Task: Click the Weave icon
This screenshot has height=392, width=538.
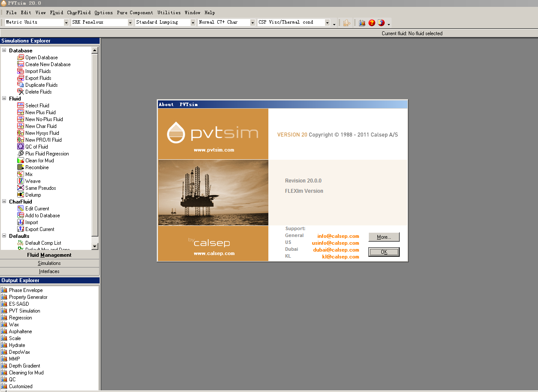Action: point(21,181)
